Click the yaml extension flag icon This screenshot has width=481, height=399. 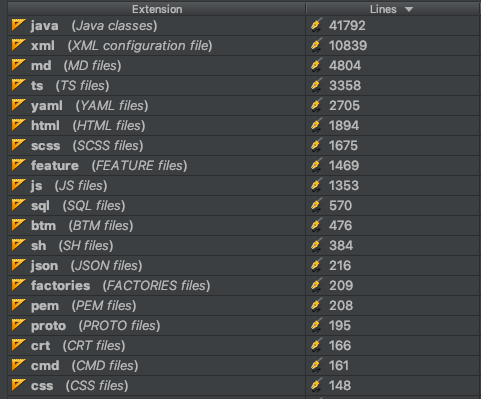click(18, 105)
